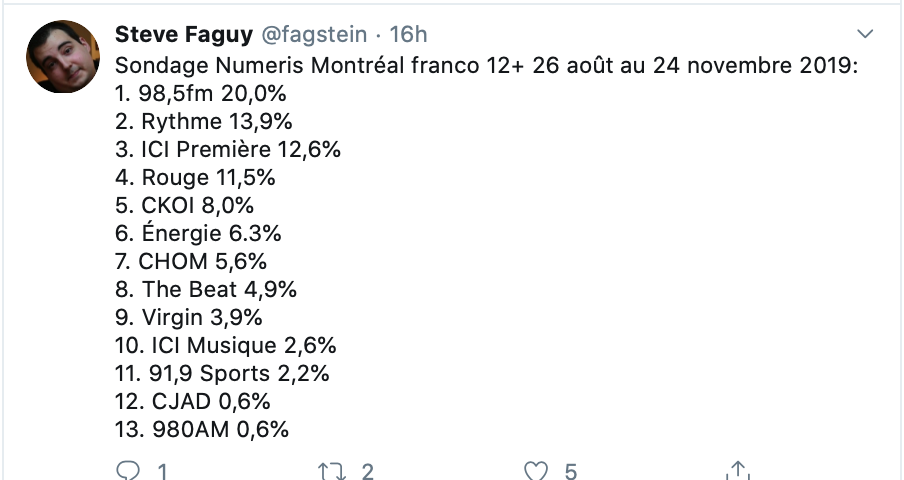Open the tweet via the 16h timestamp
This screenshot has height=480, width=904.
(x=408, y=35)
